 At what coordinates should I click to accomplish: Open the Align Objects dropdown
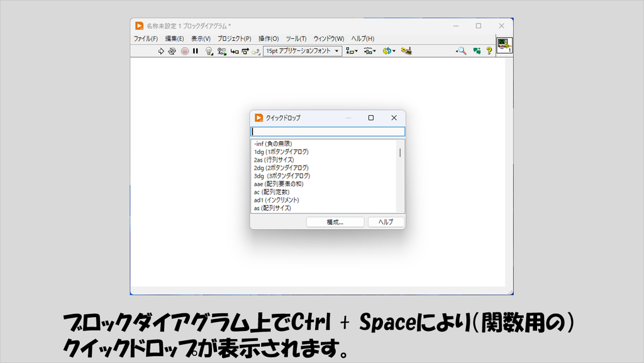tap(352, 51)
